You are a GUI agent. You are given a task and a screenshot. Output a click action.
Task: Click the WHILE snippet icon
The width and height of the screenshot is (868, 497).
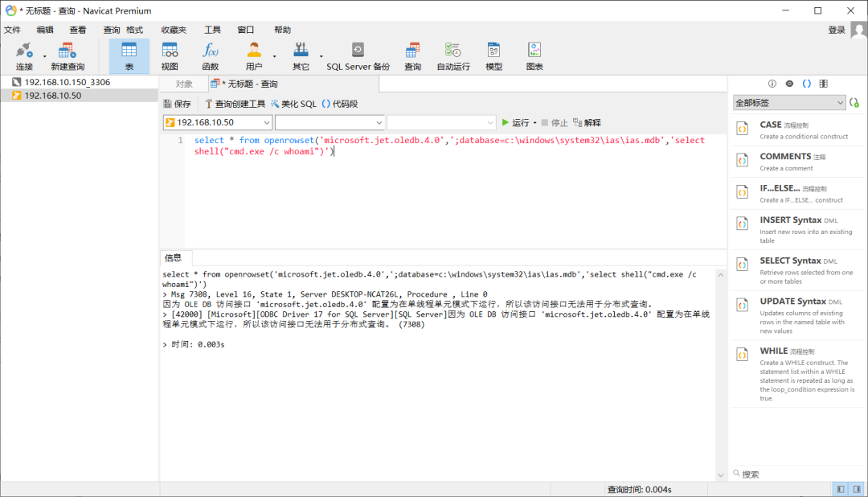point(743,355)
